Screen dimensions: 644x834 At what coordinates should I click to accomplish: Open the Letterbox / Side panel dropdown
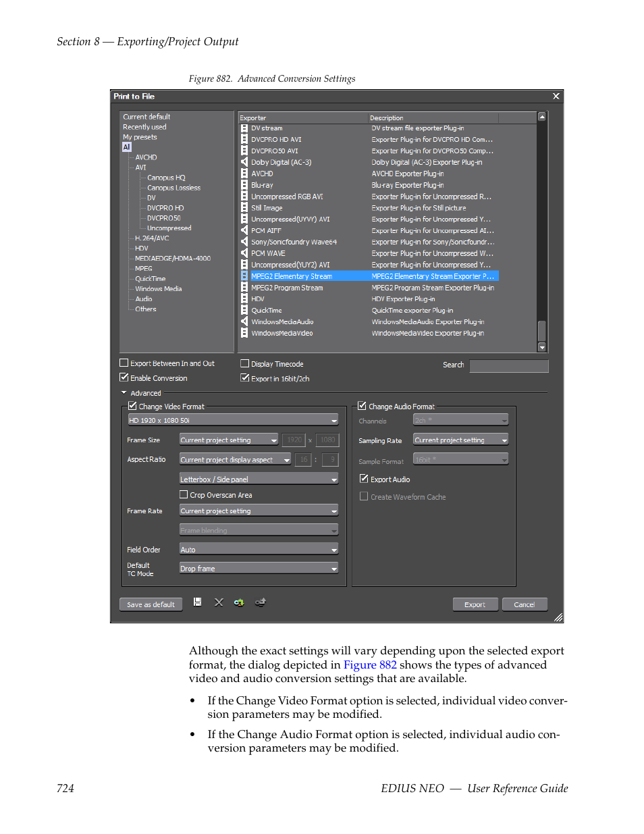pos(259,479)
